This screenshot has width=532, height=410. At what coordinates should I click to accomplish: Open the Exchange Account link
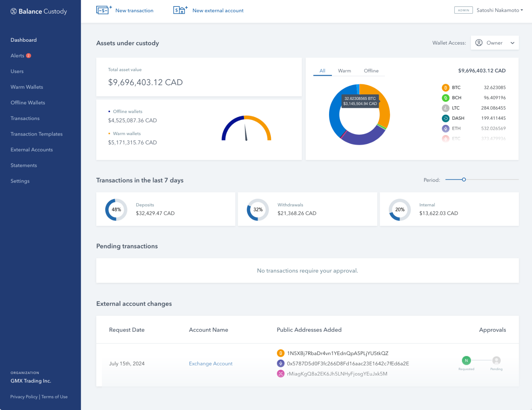point(211,364)
